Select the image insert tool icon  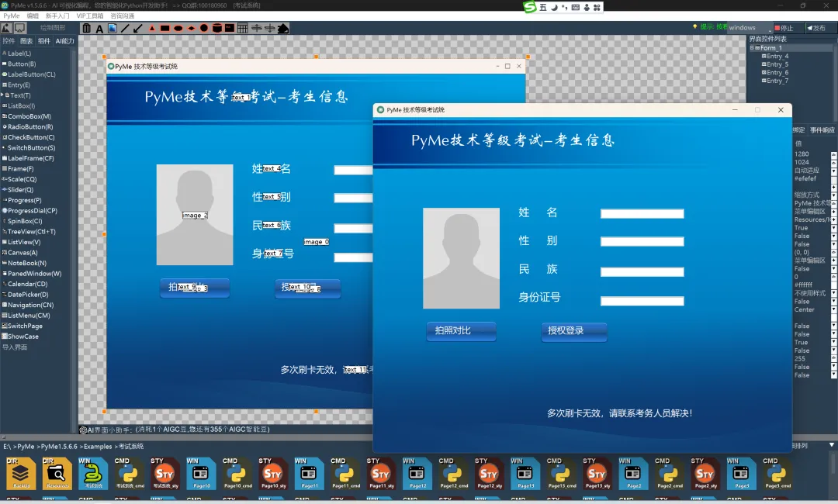click(113, 28)
